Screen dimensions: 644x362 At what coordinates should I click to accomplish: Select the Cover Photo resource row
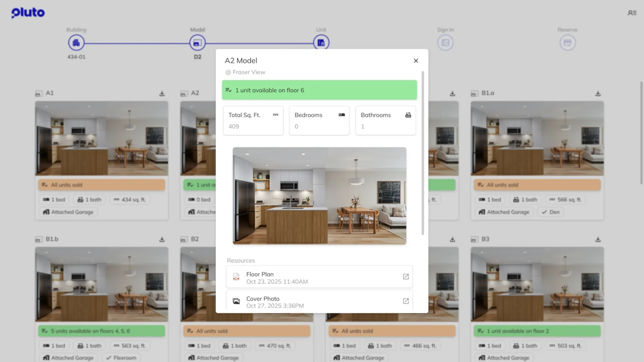tap(315, 302)
